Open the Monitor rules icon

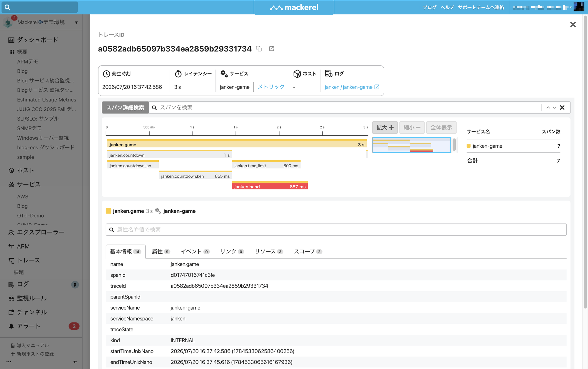pos(11,298)
